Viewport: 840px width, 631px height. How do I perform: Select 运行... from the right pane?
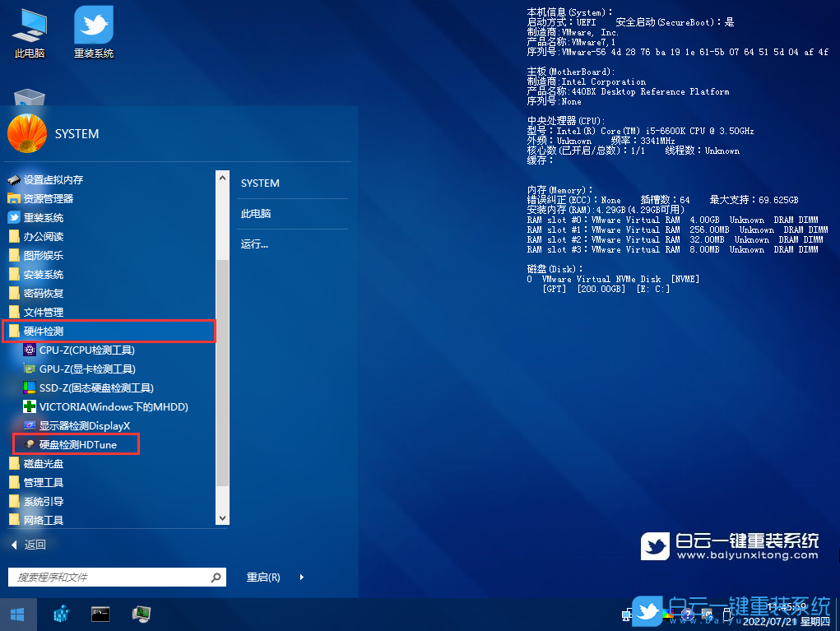(x=254, y=244)
